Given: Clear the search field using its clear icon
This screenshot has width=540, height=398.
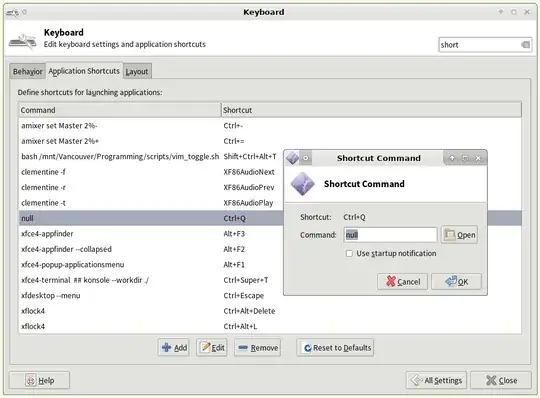Looking at the screenshot, I should (x=525, y=45).
